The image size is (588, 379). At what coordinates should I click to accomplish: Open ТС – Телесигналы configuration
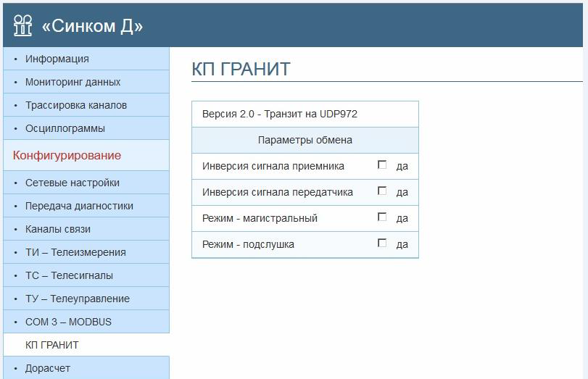point(69,275)
